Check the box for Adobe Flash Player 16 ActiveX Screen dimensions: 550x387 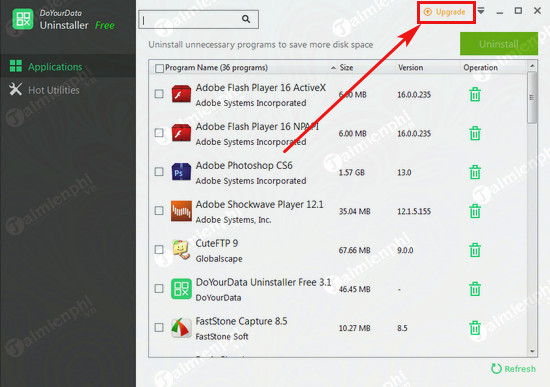point(159,94)
